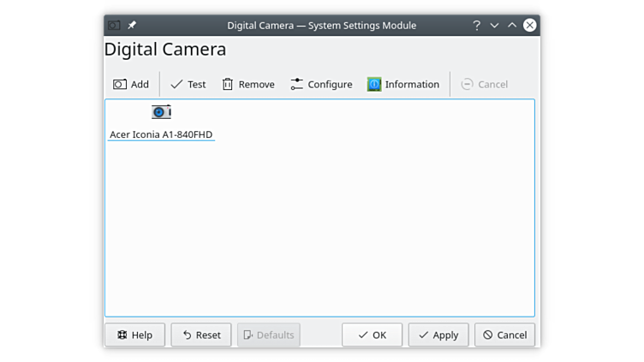644x362 pixels.
Task: Cancel the dialog with the bottom-right button
Action: (504, 335)
